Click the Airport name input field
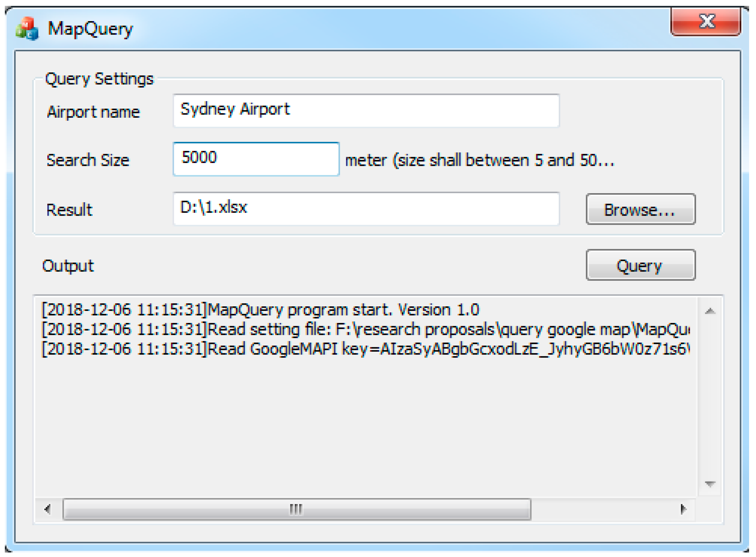 click(366, 110)
